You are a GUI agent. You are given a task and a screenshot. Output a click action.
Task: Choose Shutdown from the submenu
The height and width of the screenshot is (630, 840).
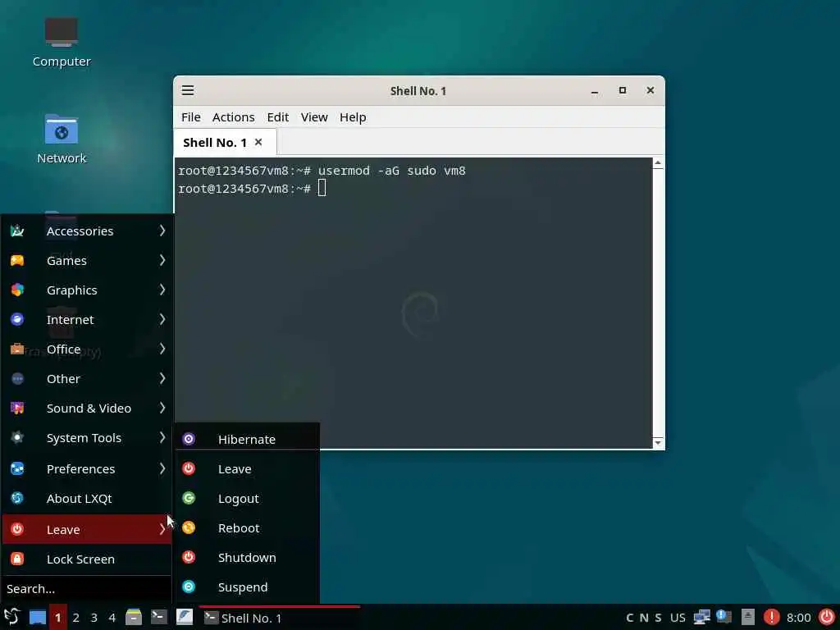pos(248,557)
